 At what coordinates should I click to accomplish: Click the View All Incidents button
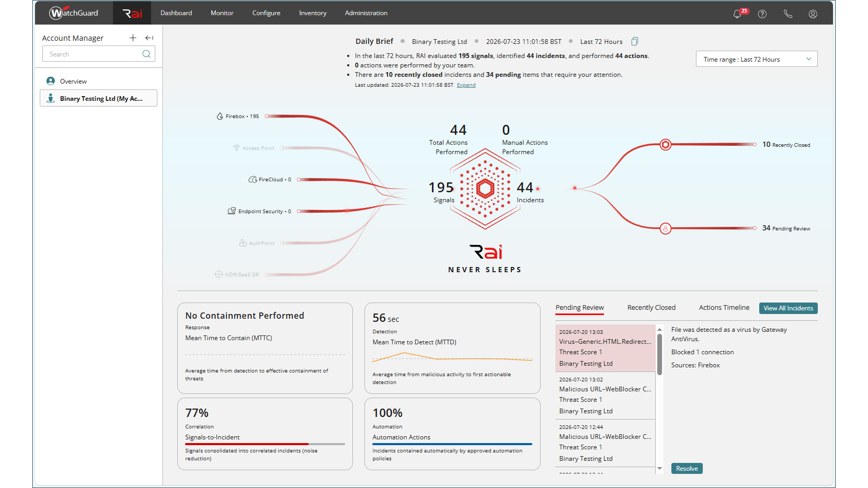pos(788,308)
